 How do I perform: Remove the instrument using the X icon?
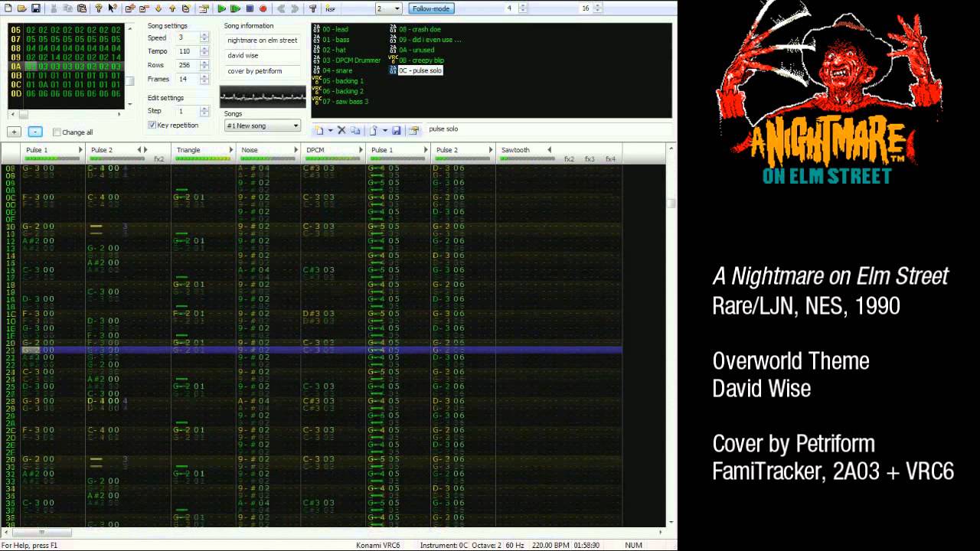[x=341, y=130]
